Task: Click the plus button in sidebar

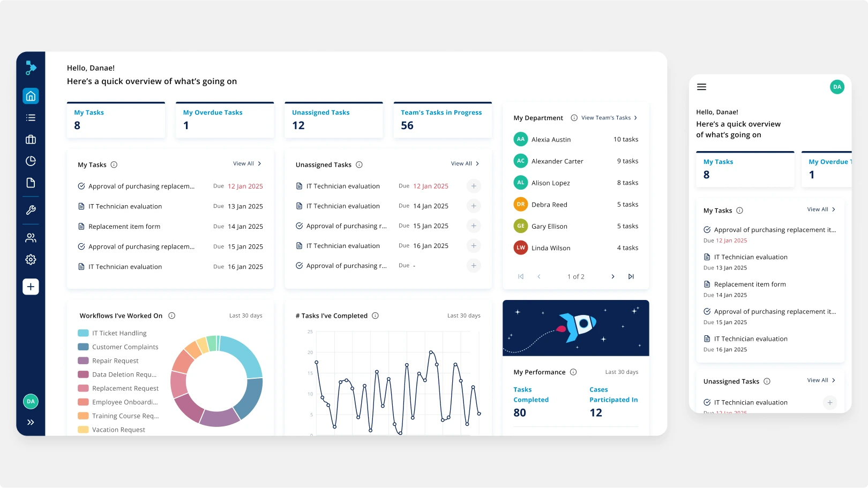Action: (x=31, y=287)
